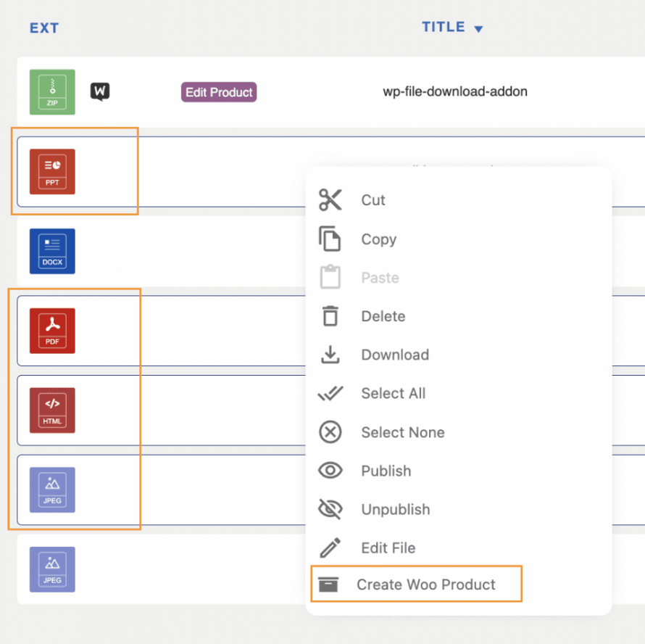Open the wp-file-download-addon file title
The image size is (645, 644).
coord(455,92)
